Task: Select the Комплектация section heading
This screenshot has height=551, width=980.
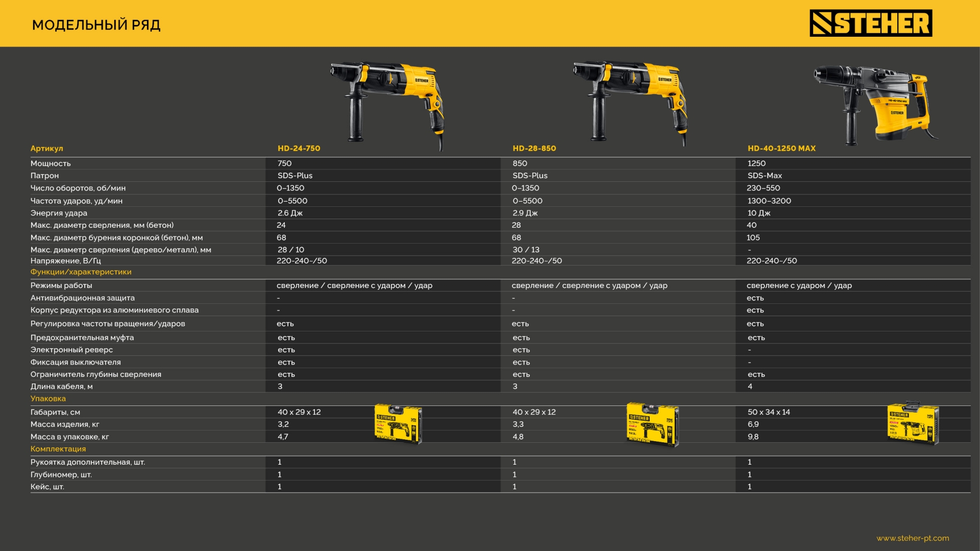Action: pyautogui.click(x=58, y=448)
